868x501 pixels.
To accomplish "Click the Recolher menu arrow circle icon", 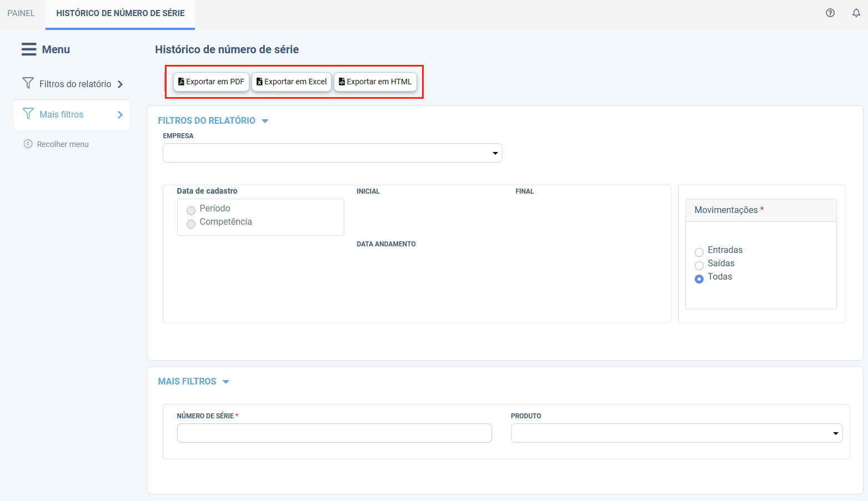I will 28,144.
